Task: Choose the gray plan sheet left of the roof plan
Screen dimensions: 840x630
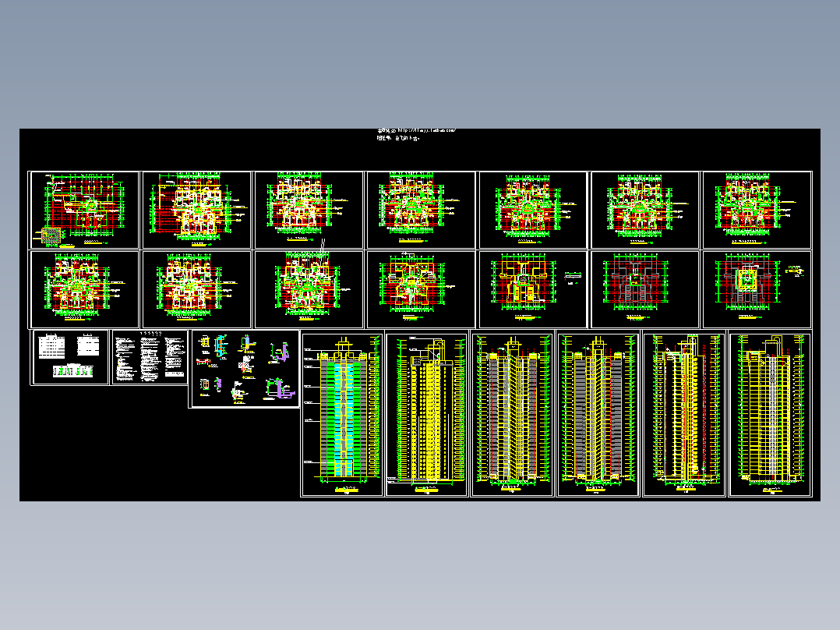Action: click(645, 289)
